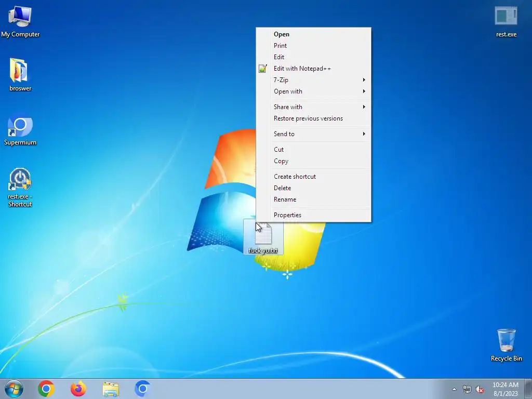
Task: Show hidden tray icons arrow
Action: 454,389
